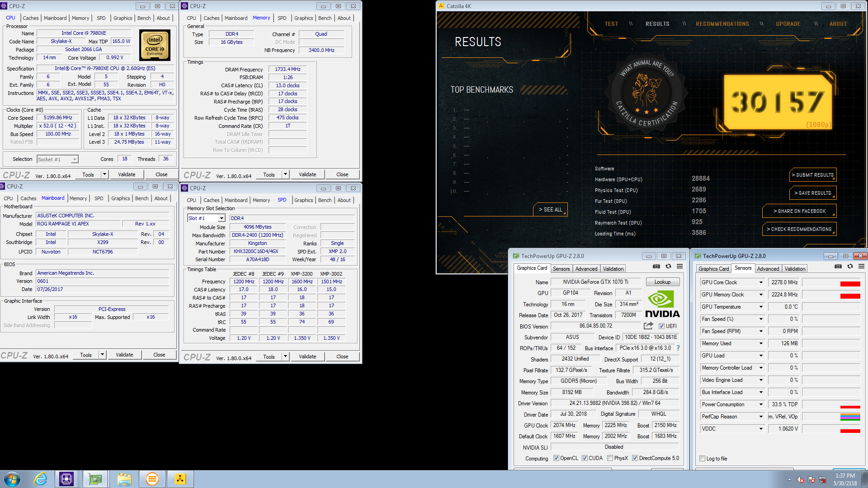Click the Lookup button in GPU-Z

point(662,282)
